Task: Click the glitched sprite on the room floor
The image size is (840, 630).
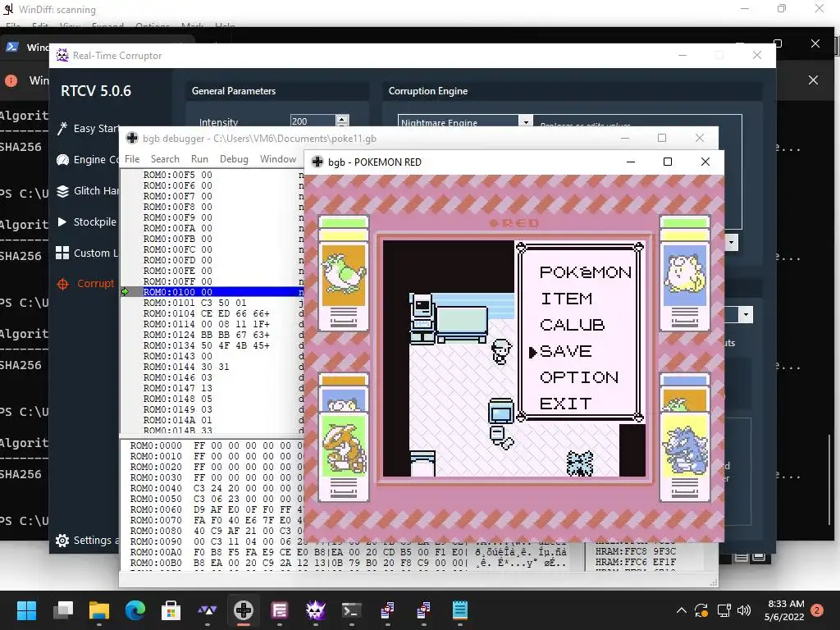Action: pos(580,463)
